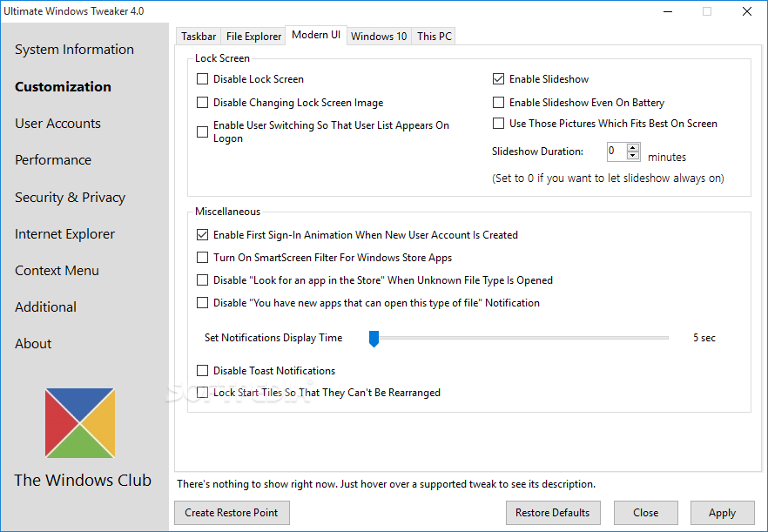Check Disable Toast Notifications
This screenshot has width=768, height=532.
coord(202,370)
